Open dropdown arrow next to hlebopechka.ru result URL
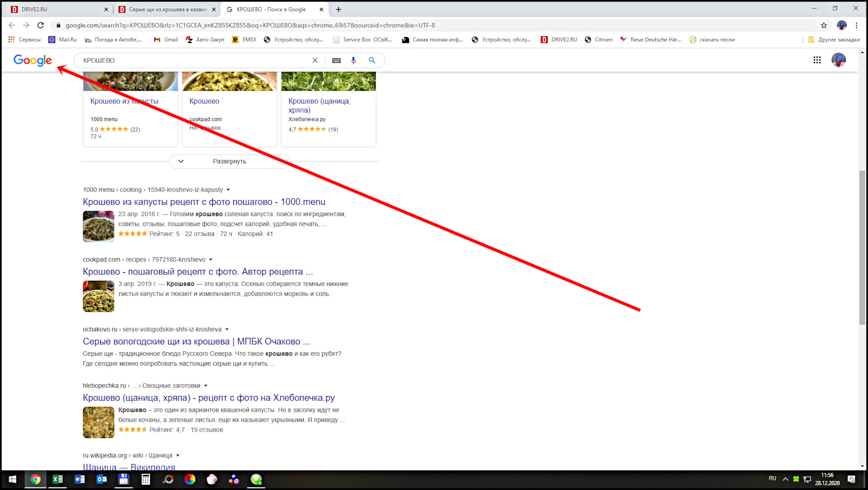868x490 pixels. (x=206, y=386)
